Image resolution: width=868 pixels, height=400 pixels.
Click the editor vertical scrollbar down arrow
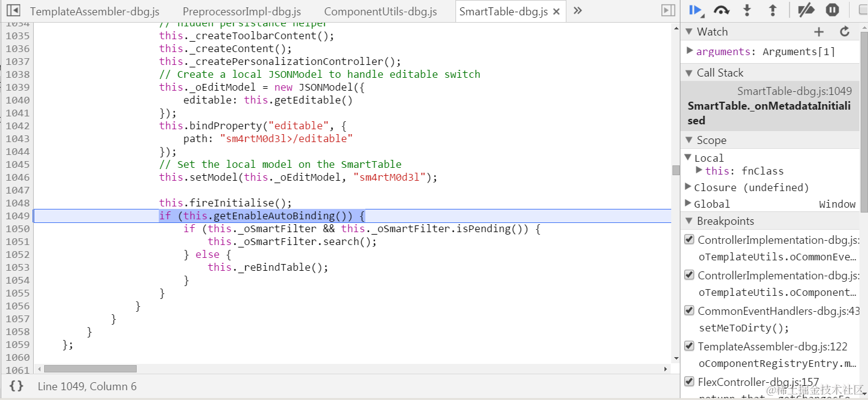coord(676,358)
